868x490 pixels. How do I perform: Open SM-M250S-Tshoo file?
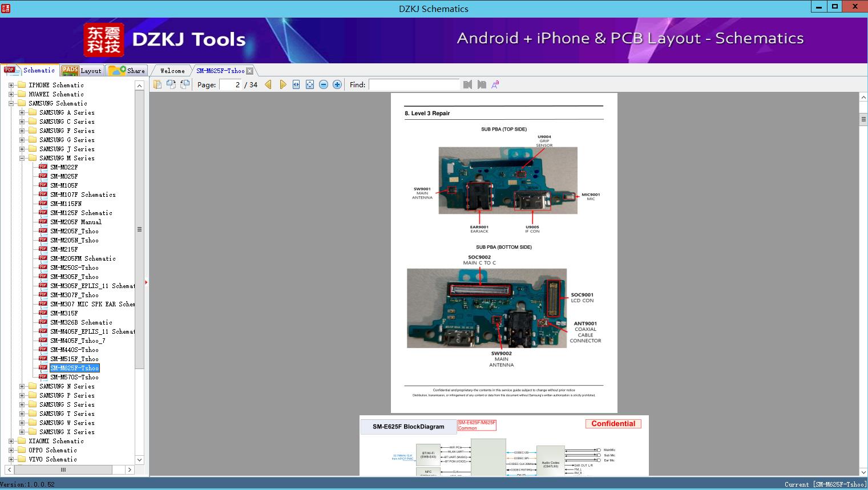pos(74,268)
